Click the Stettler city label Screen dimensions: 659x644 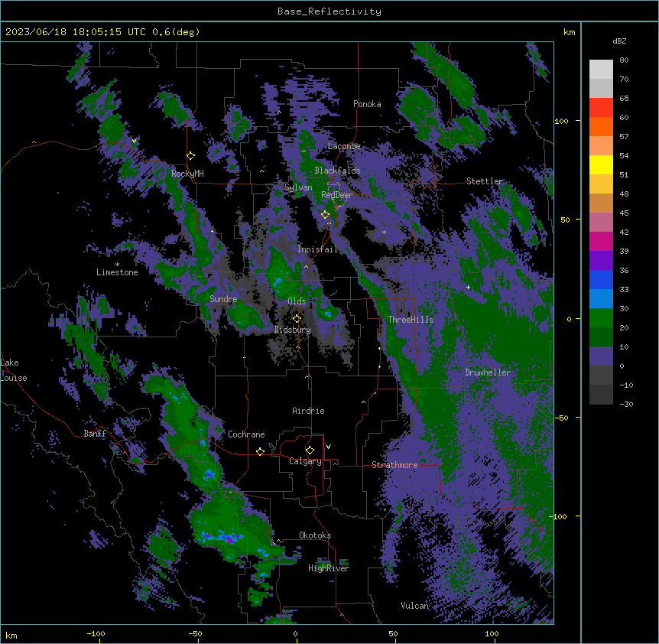pyautogui.click(x=485, y=181)
